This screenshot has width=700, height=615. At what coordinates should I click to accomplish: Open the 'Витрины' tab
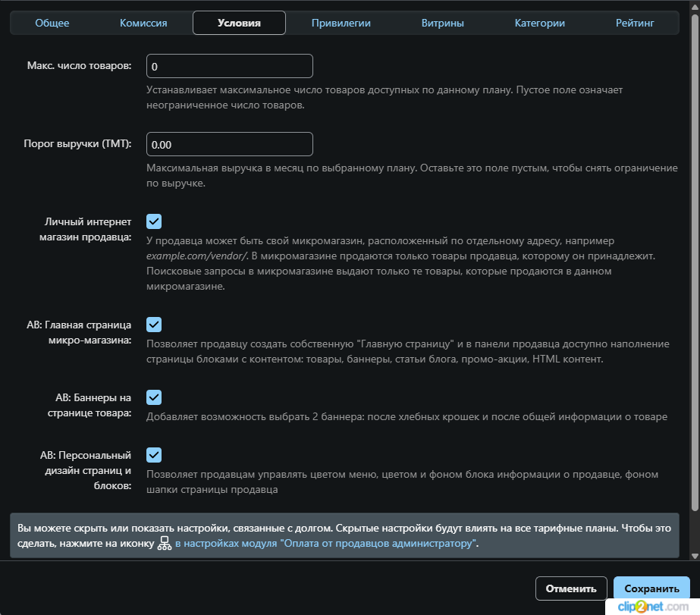coord(442,23)
